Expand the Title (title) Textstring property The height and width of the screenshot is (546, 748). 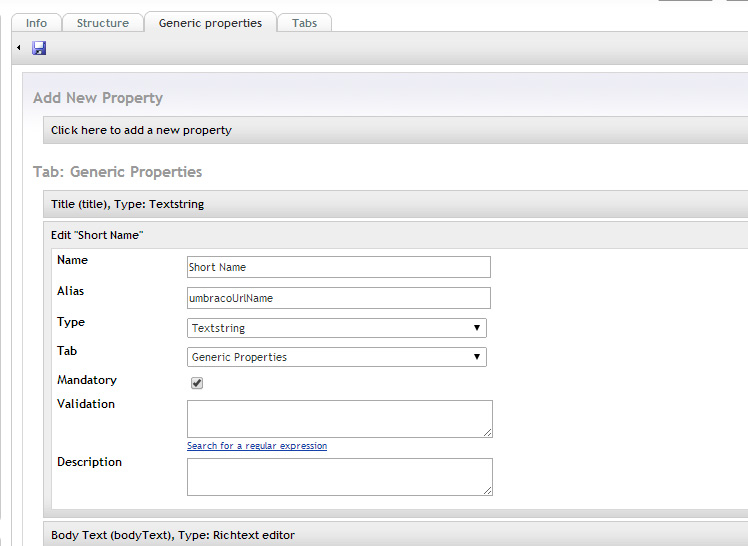[395, 204]
